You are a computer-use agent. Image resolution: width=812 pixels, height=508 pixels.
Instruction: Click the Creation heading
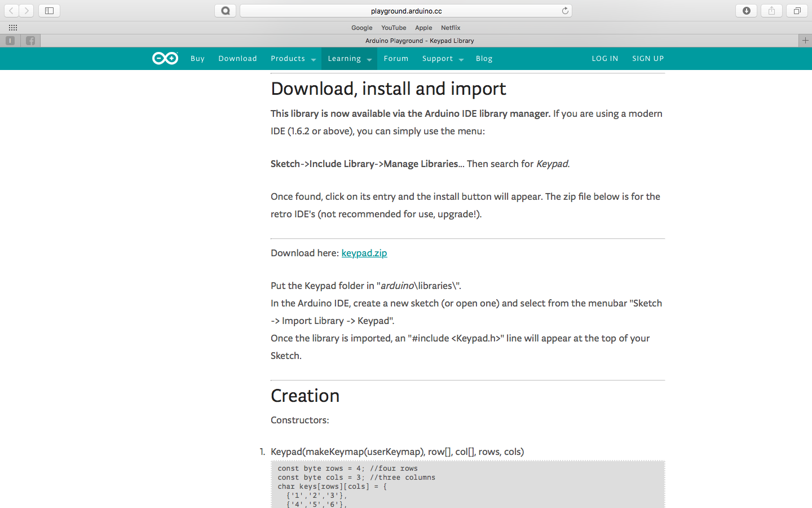[x=305, y=396]
